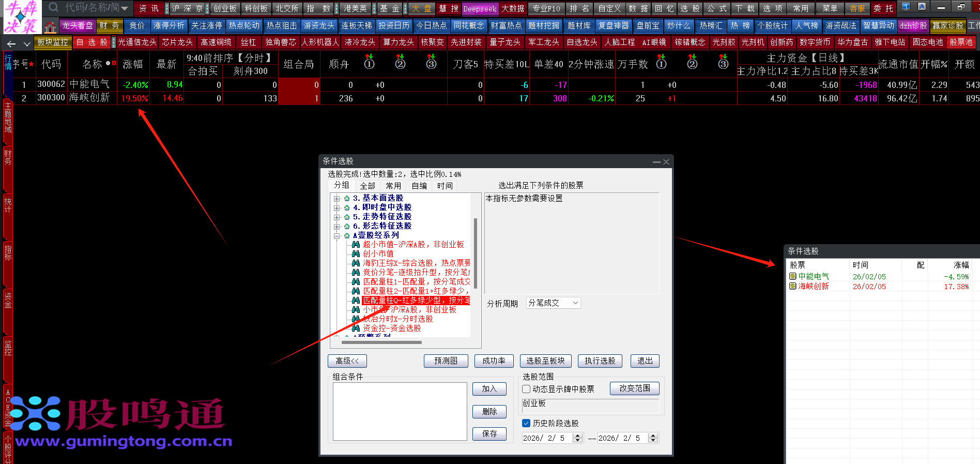Click binoculars icon beside 匹配量柱1
Image resolution: width=980 pixels, height=464 pixels.
click(x=356, y=282)
